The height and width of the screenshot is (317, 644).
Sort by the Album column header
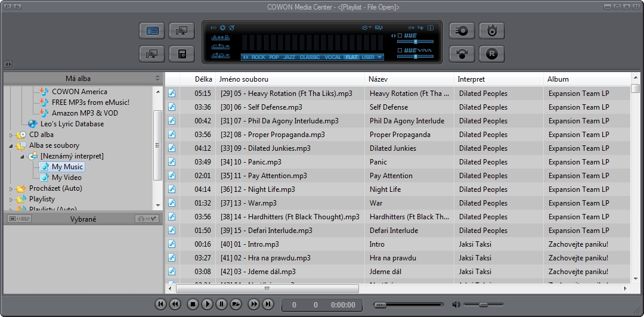(x=587, y=79)
